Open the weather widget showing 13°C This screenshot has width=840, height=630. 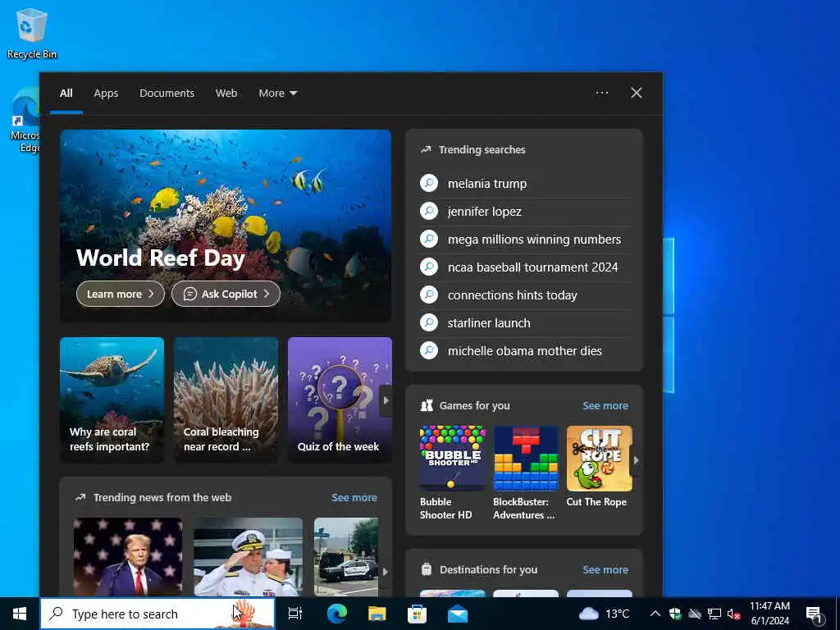pos(605,614)
